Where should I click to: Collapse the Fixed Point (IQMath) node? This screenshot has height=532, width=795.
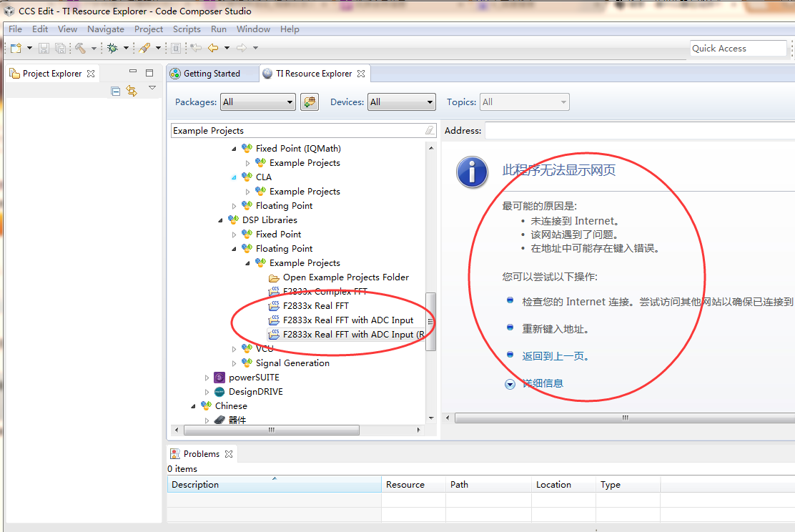234,149
